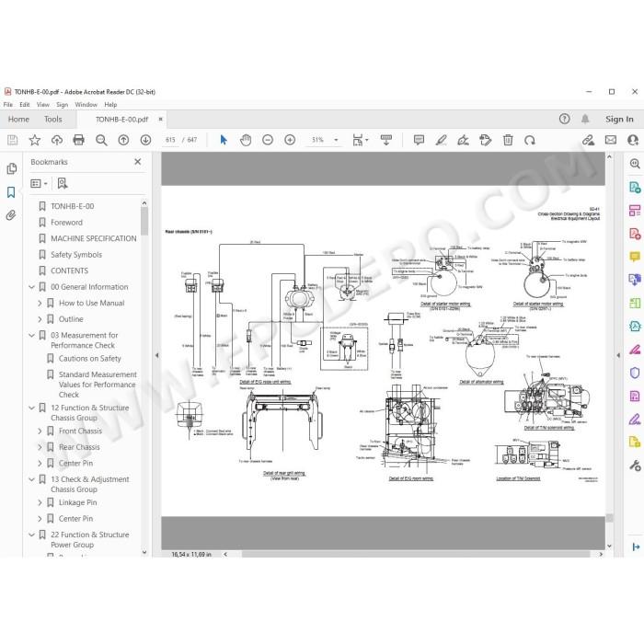
Task: Click the bookmarks panel vertical scrollbar
Action: pos(144,222)
